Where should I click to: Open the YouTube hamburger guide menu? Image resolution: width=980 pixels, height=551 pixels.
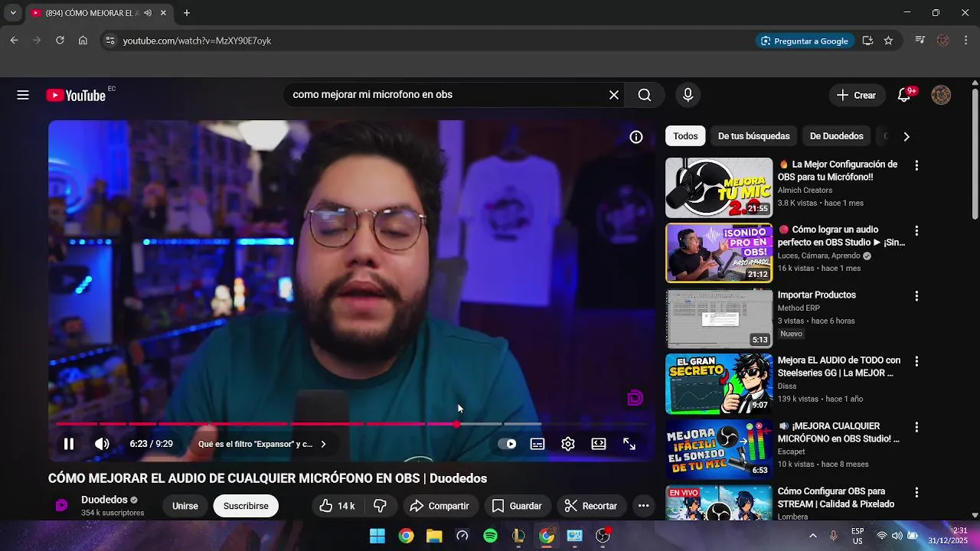23,95
